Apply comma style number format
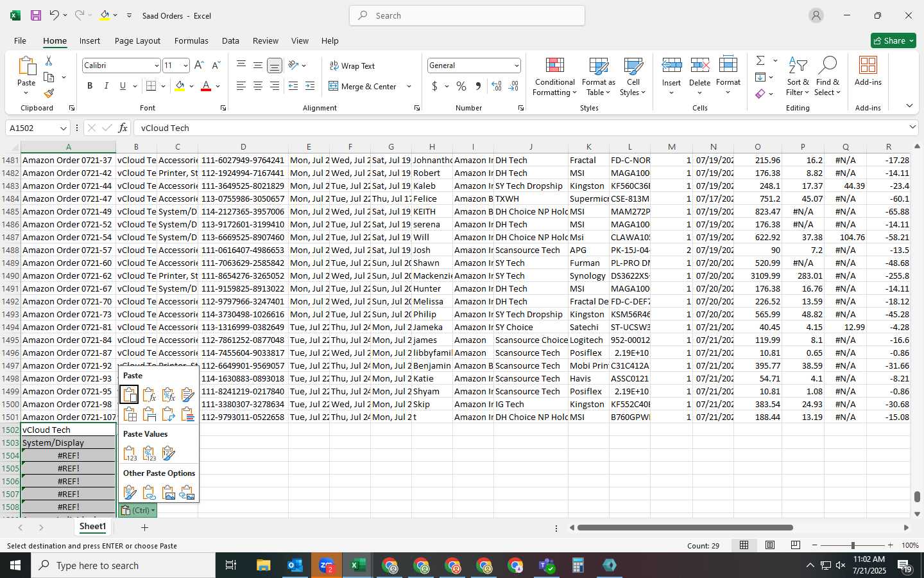The image size is (924, 578). (478, 86)
